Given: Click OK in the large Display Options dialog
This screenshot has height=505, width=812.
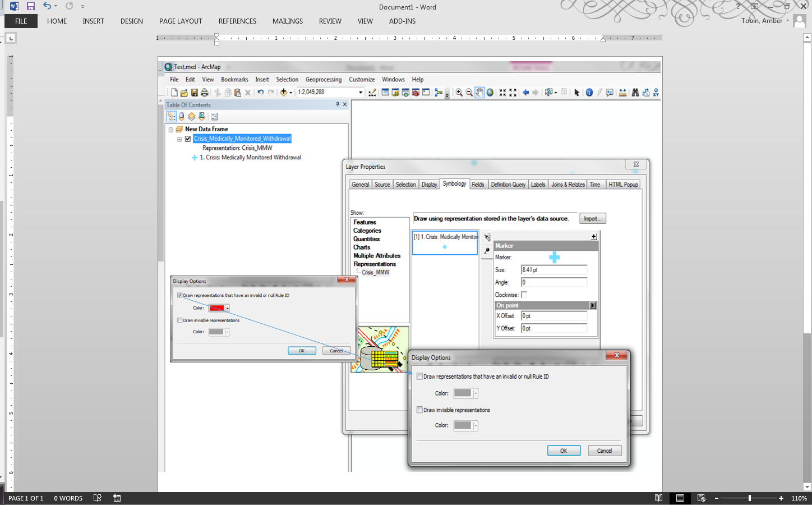Looking at the screenshot, I should point(564,451).
